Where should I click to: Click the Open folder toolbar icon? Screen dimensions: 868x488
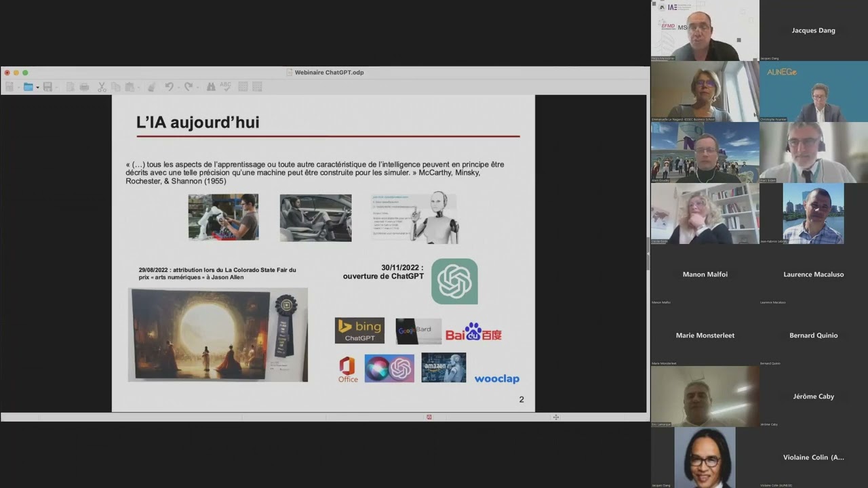[28, 87]
